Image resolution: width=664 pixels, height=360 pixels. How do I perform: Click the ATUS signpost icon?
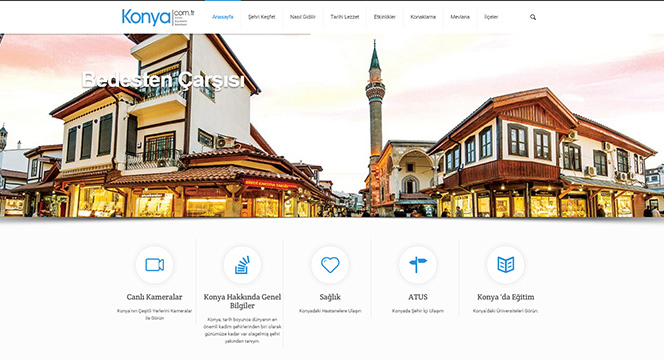[x=418, y=265]
